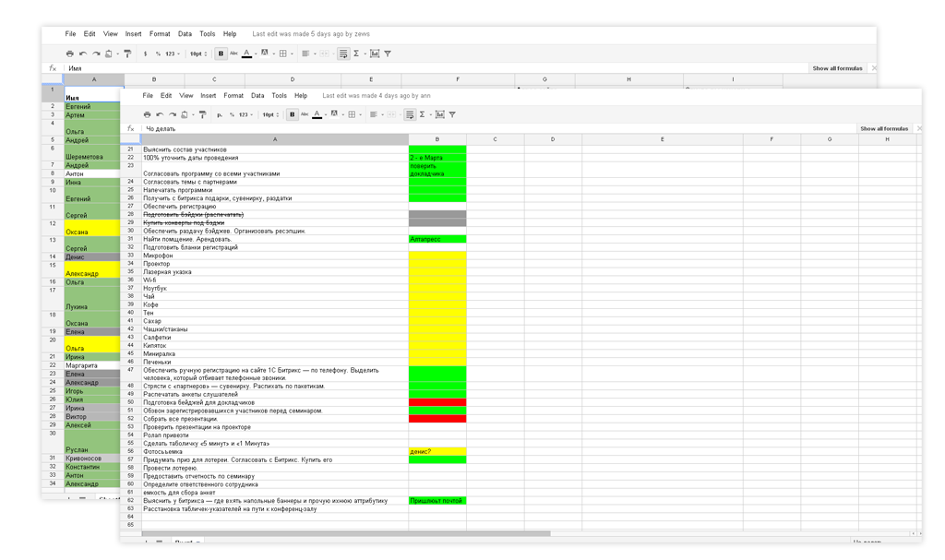Open the borders tool in the front window
Viewport: 945px width, 560px height.
click(x=352, y=114)
